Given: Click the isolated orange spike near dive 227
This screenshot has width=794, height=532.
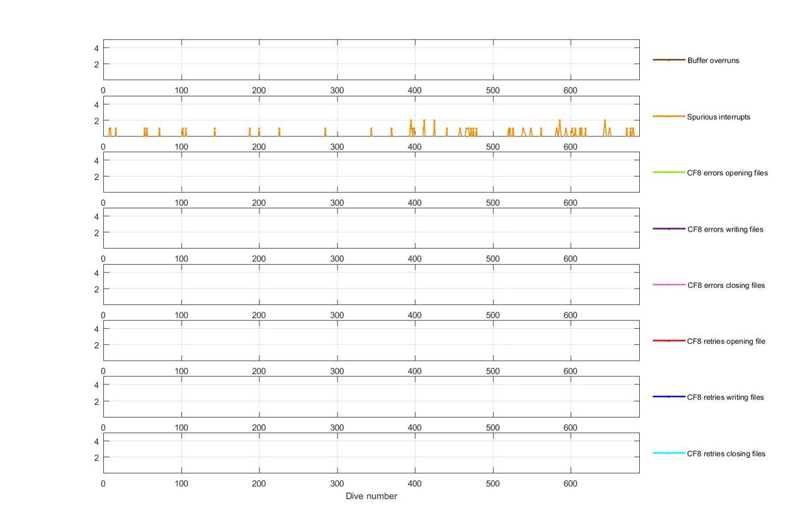Looking at the screenshot, I should click(x=279, y=132).
